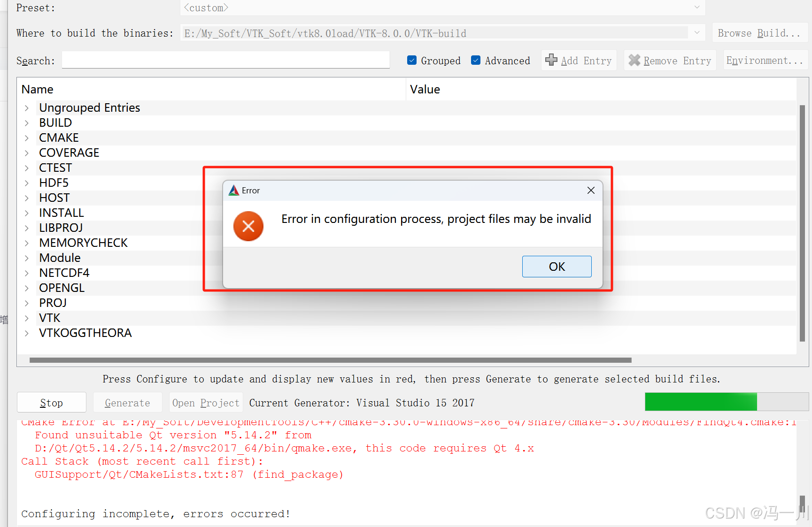Select the COVERAGE tree row
Image resolution: width=812 pixels, height=527 pixels.
[x=407, y=153]
